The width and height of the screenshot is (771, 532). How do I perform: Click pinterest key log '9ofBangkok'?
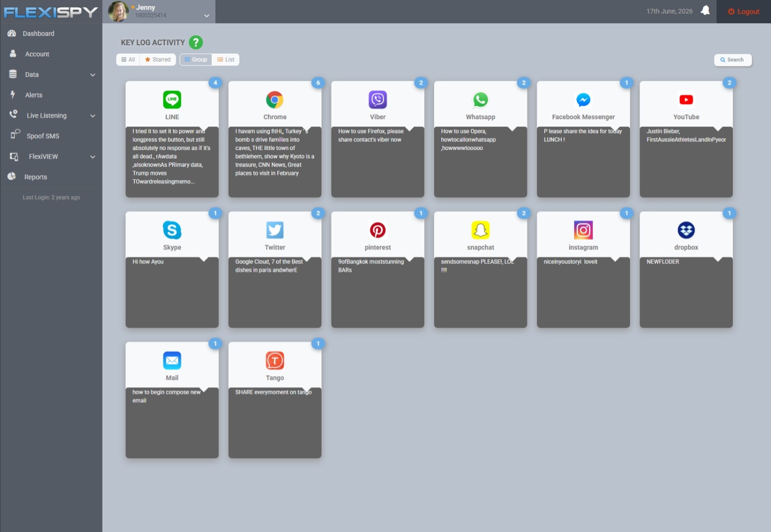coord(371,266)
